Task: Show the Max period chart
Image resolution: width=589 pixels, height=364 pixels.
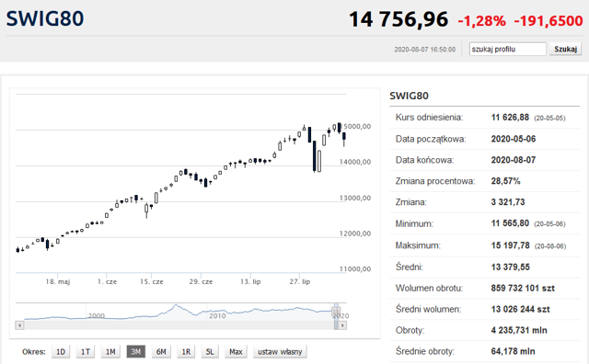Action: click(236, 352)
